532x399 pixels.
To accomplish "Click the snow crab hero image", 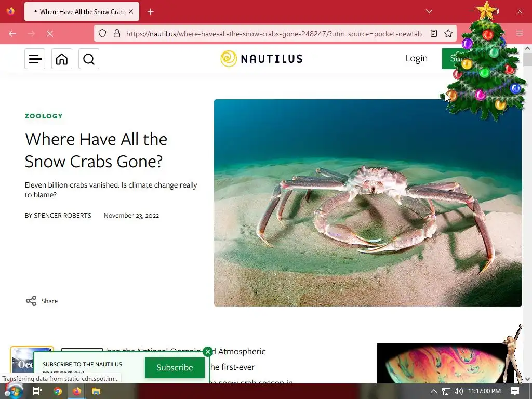I will pyautogui.click(x=368, y=203).
